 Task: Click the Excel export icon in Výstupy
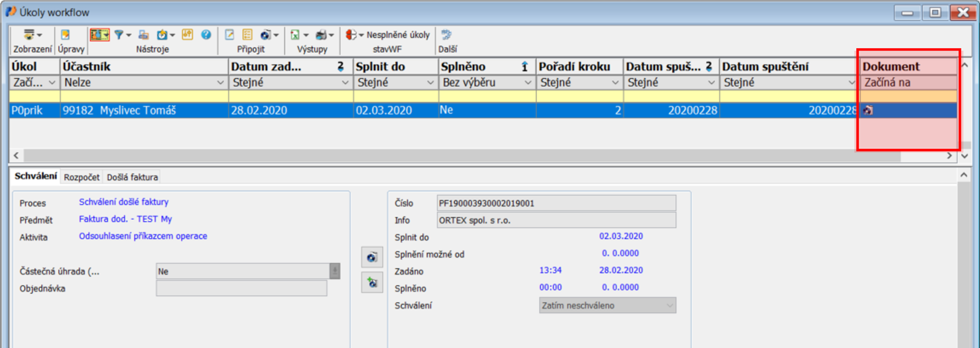click(x=295, y=35)
